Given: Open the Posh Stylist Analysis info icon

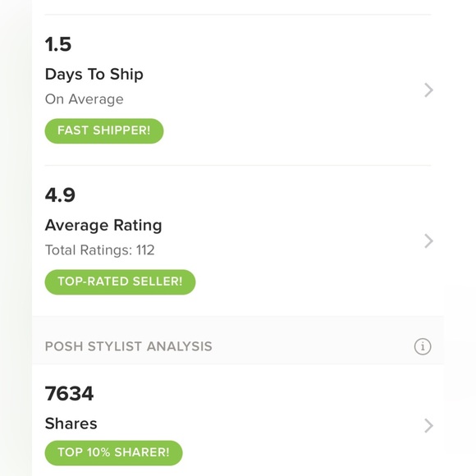Looking at the screenshot, I should [423, 346].
